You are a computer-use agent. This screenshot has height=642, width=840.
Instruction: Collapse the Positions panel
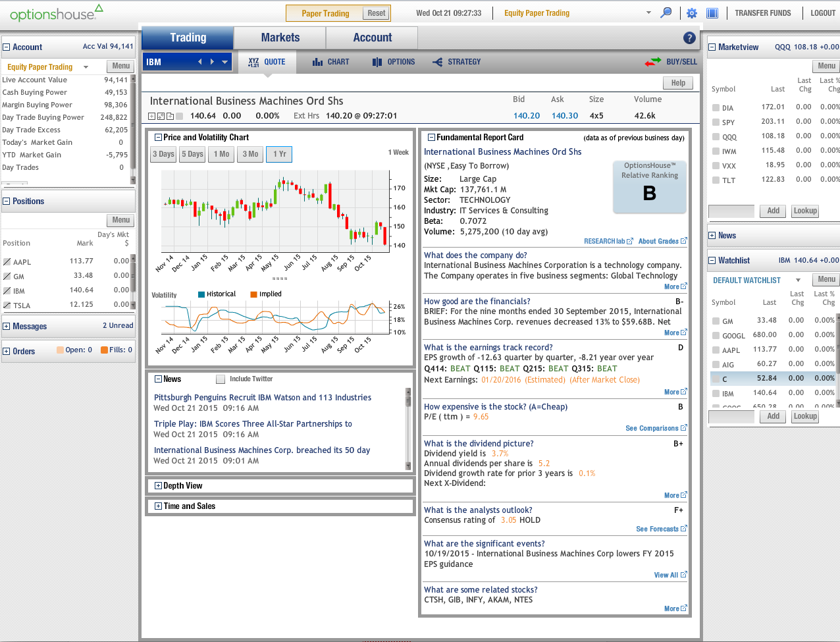(x=7, y=201)
